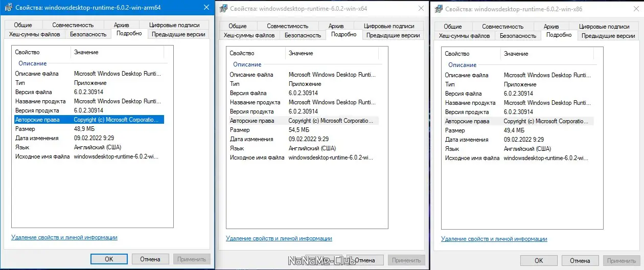This screenshot has height=270, width=644.
Task: Open Архив tab in x86 window
Action: click(x=551, y=27)
